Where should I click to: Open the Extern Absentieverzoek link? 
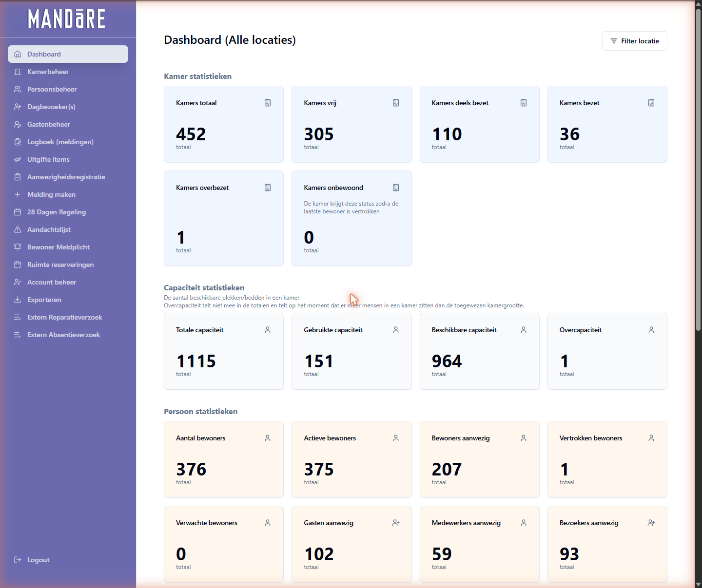[x=68, y=335]
